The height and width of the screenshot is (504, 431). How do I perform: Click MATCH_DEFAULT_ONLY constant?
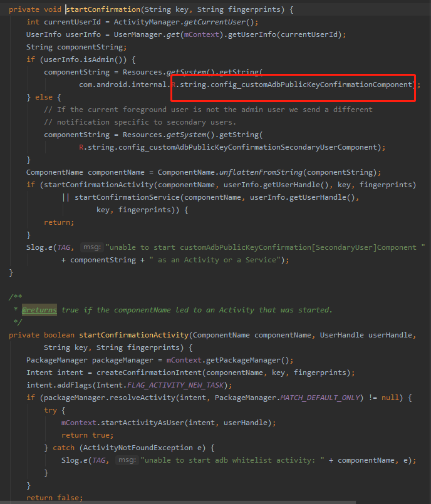(319, 398)
